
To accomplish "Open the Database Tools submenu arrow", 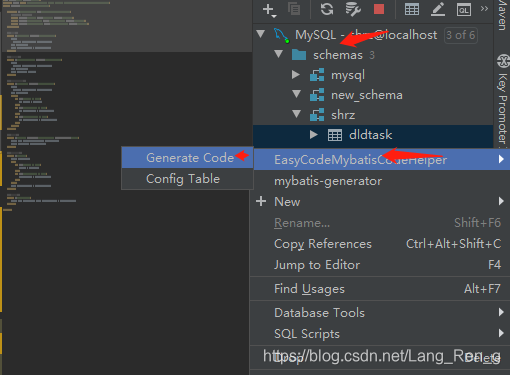I will click(501, 312).
